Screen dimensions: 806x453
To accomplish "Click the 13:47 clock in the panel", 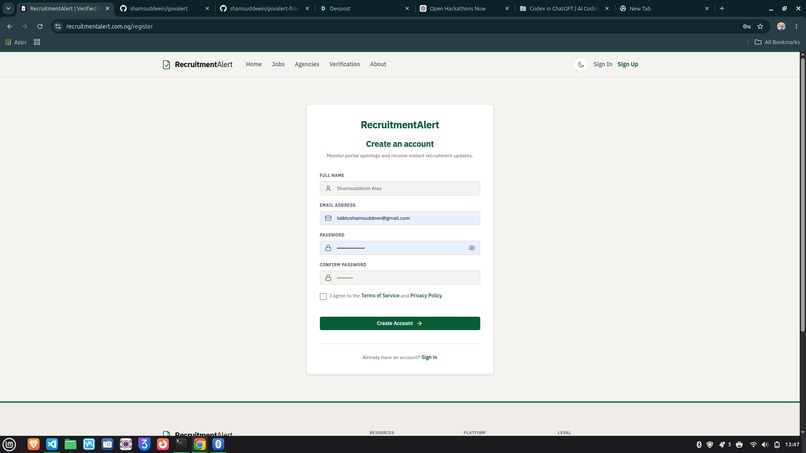I will 792,444.
